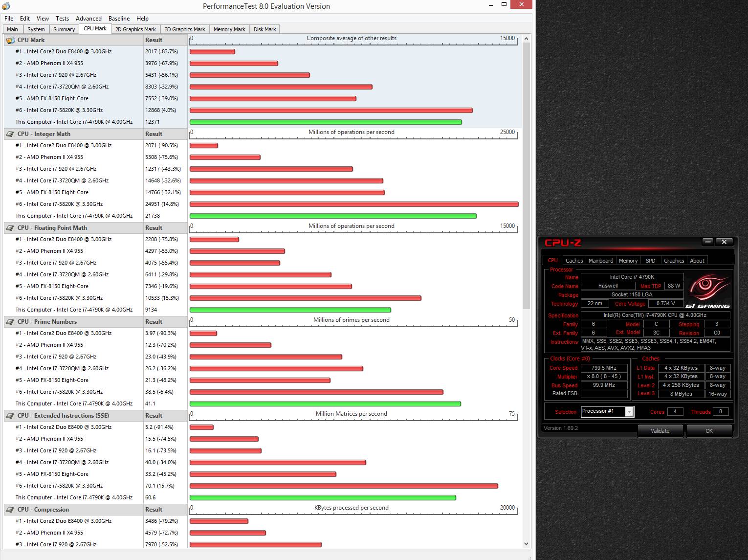Click the CPU - Compression section icon
748x560 pixels.
[10, 510]
